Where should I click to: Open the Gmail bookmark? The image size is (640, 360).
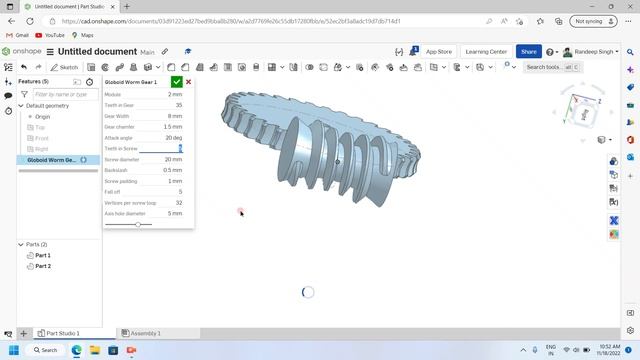(x=18, y=36)
